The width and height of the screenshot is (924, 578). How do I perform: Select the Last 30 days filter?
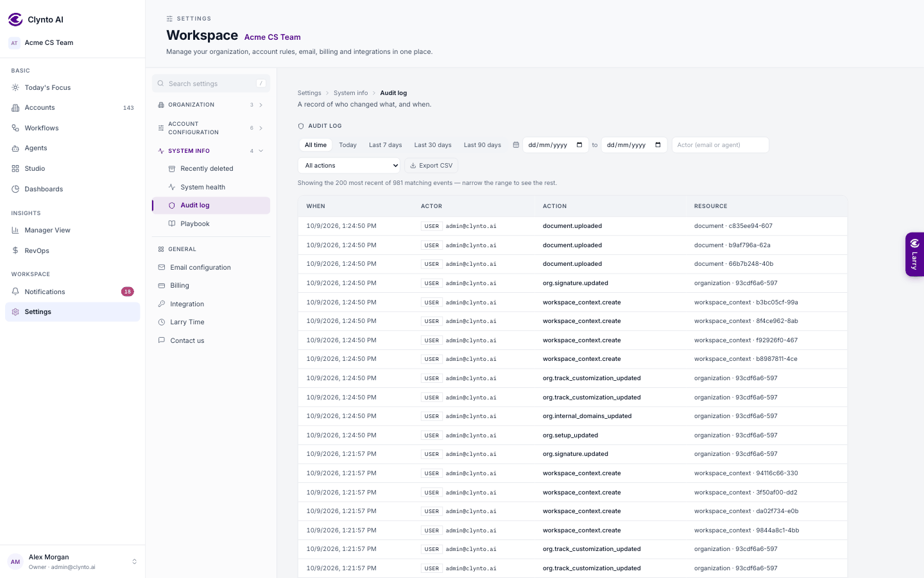click(x=432, y=145)
